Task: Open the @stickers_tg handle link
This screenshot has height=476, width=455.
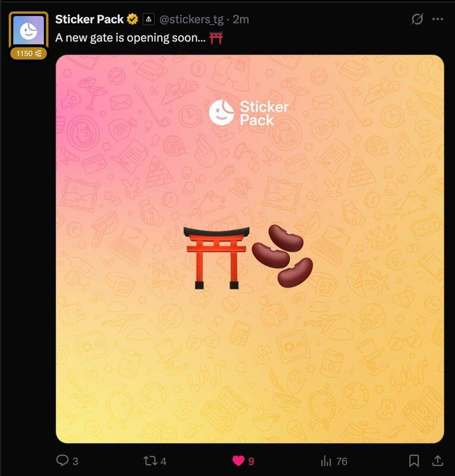Action: coord(192,20)
